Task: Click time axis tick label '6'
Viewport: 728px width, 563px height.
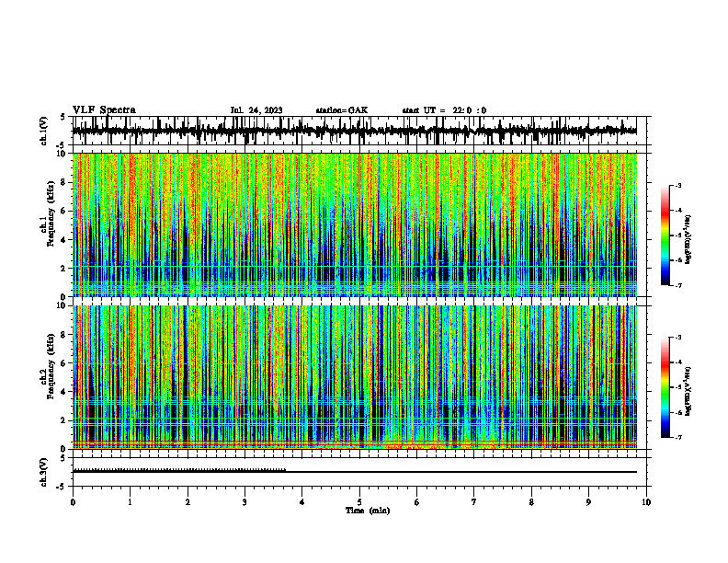Action: (x=417, y=502)
